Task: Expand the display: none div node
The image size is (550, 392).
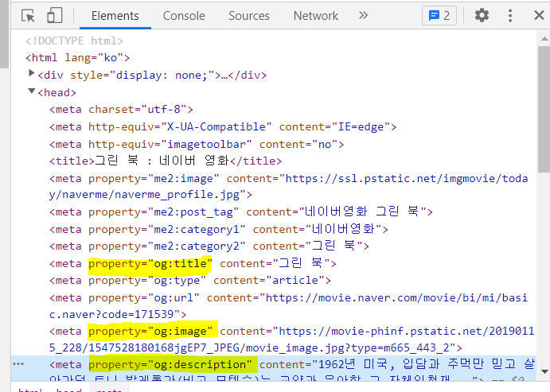Action: click(x=31, y=73)
